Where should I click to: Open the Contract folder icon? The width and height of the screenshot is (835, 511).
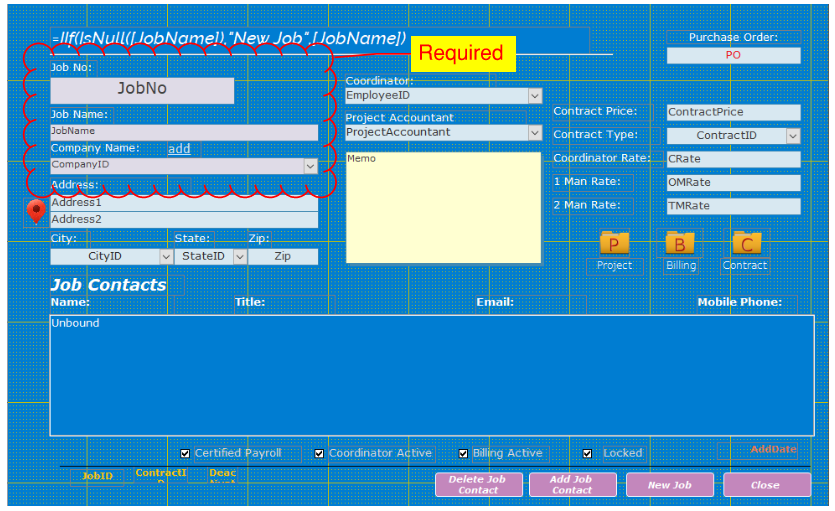pos(746,244)
